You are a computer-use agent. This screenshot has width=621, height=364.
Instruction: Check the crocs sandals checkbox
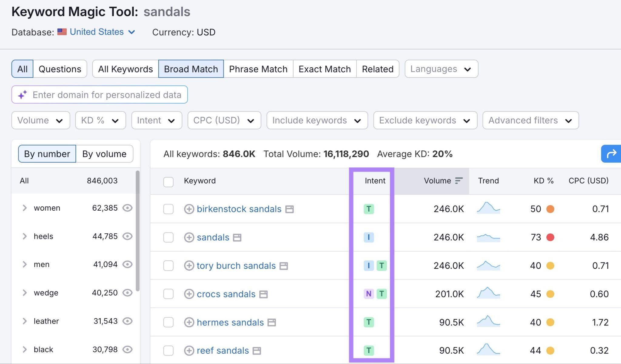168,294
